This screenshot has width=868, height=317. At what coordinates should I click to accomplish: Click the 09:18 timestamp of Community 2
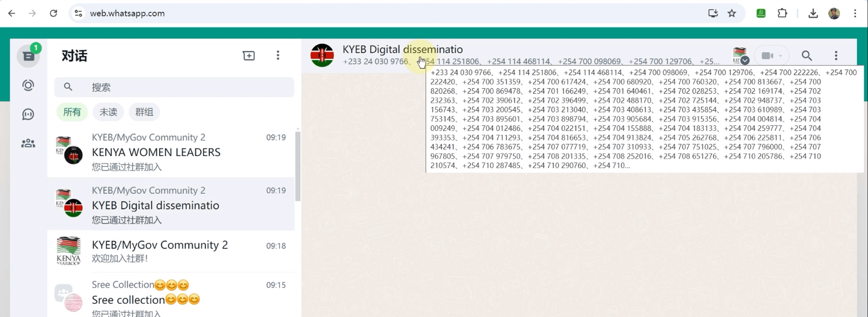coord(276,246)
